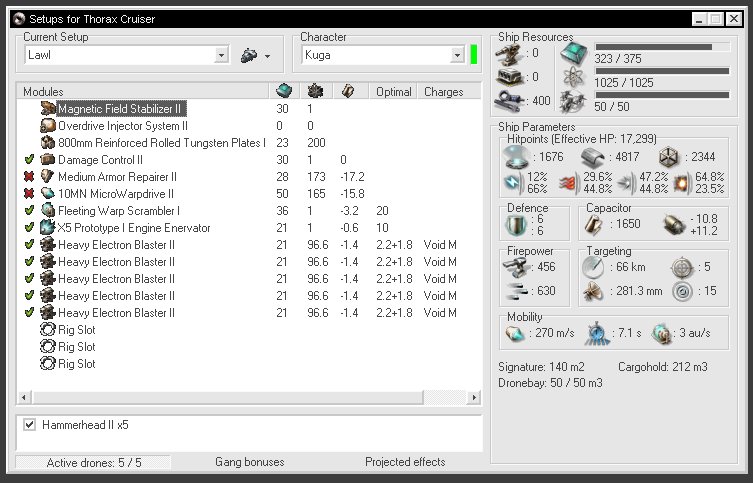Viewport: 753px width, 483px height.
Task: Click the targeting range icon showing 66 km
Action: (x=594, y=267)
